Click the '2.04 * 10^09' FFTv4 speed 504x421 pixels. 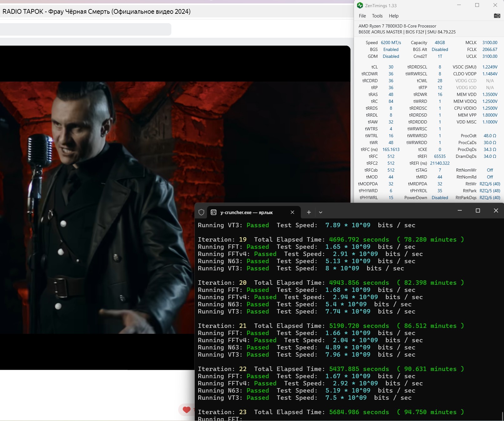[x=355, y=340]
